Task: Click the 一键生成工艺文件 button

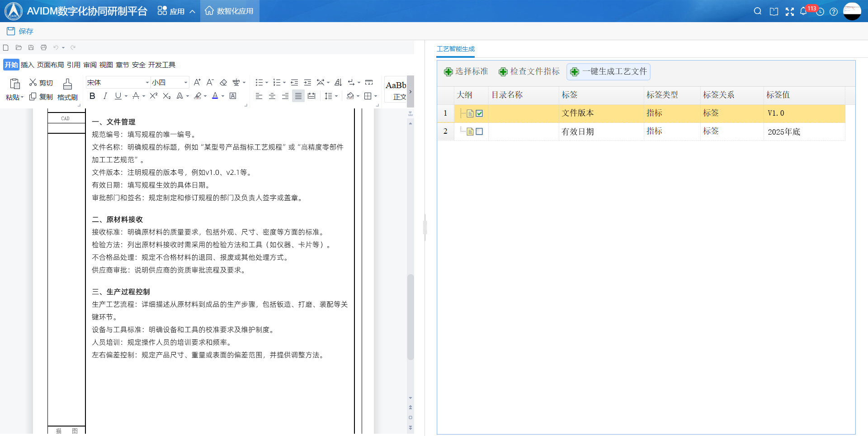Action: 609,71
